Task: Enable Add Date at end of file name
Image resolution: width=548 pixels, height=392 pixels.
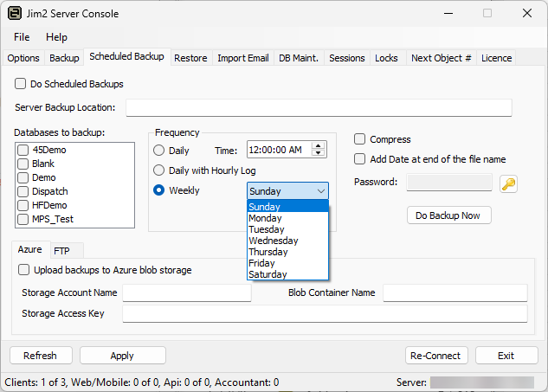Action: coord(360,159)
